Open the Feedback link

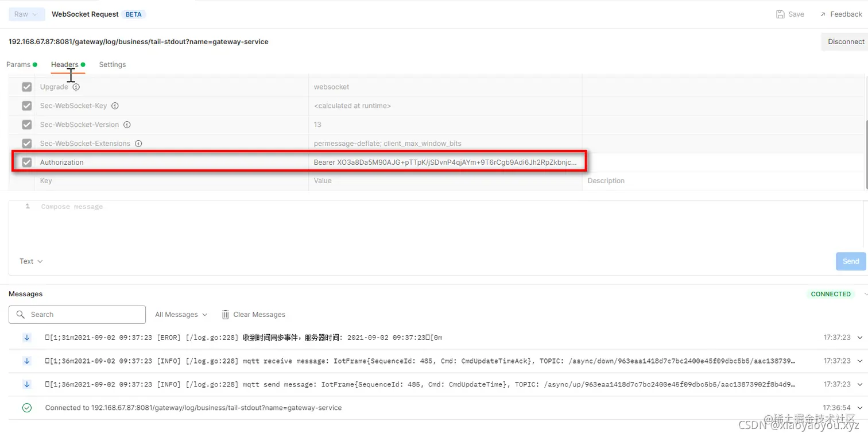tap(840, 14)
